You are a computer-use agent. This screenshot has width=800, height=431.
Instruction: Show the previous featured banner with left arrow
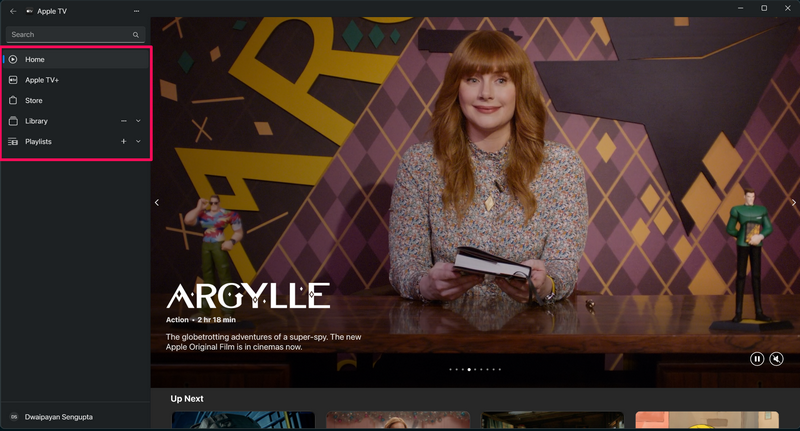157,202
